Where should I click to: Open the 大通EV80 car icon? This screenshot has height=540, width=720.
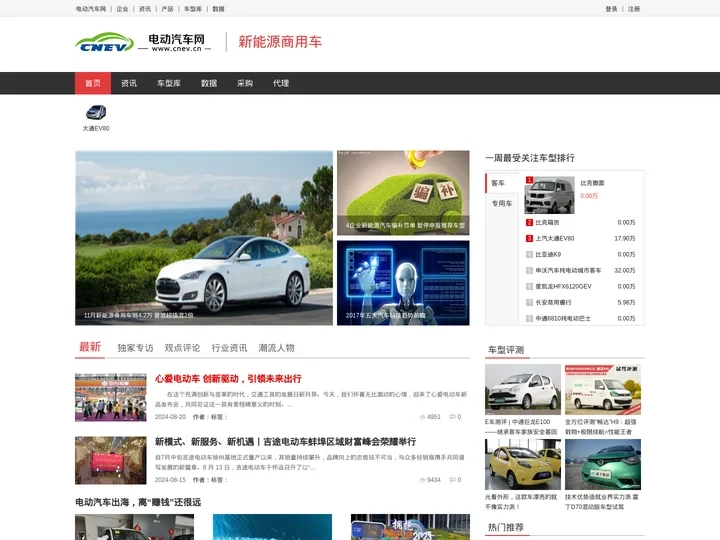[96, 112]
